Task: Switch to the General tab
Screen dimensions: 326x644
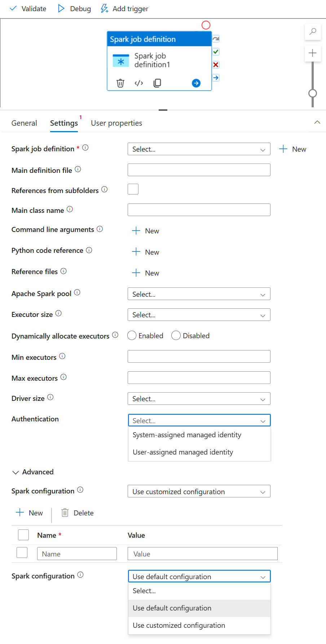Action: point(24,123)
